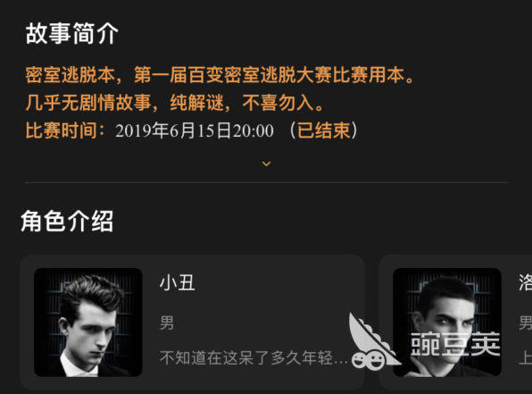Select the 小丑 character name
This screenshot has width=532, height=394.
(x=177, y=283)
